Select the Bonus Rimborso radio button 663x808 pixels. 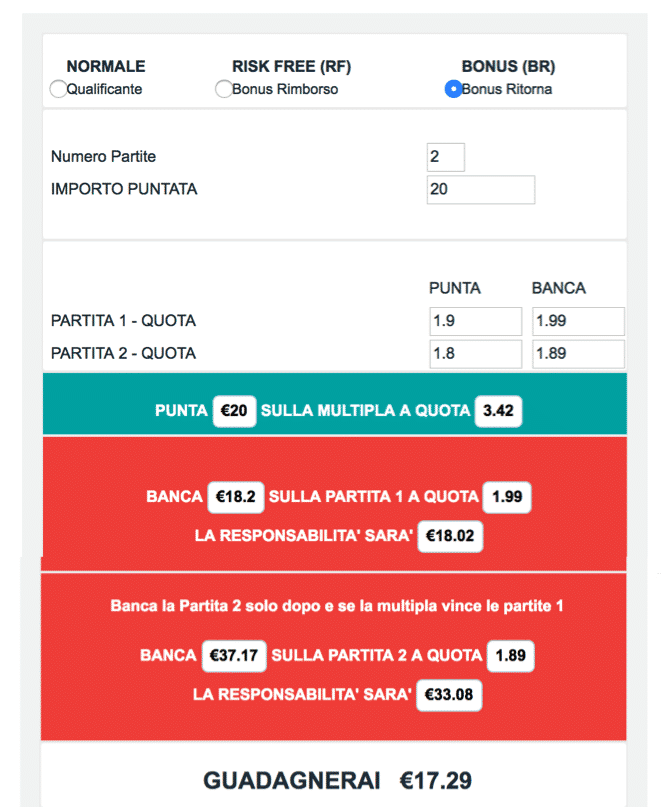coord(224,89)
